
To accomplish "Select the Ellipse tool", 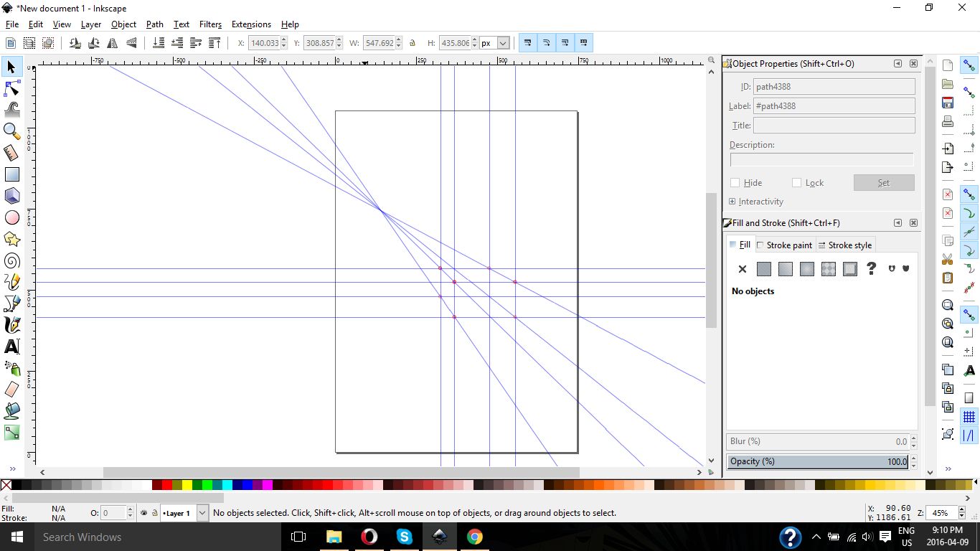I will (x=11, y=217).
